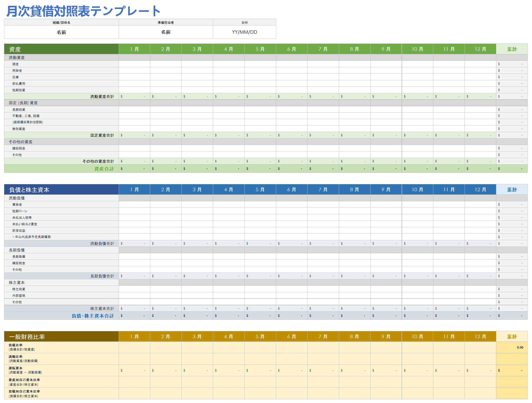Click the preparer name field under 準備担当者
The width and height of the screenshot is (532, 403).
[166, 32]
